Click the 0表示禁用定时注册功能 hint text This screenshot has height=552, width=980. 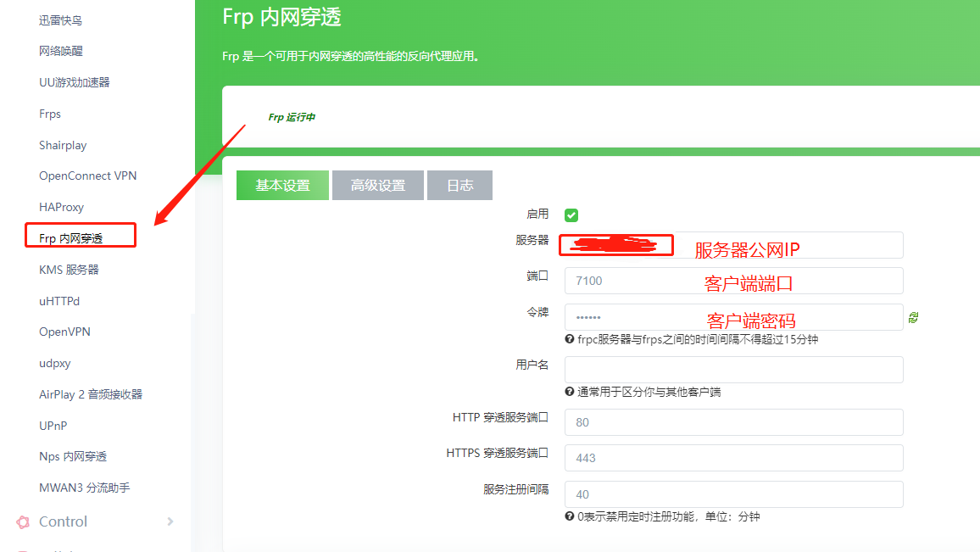669,516
